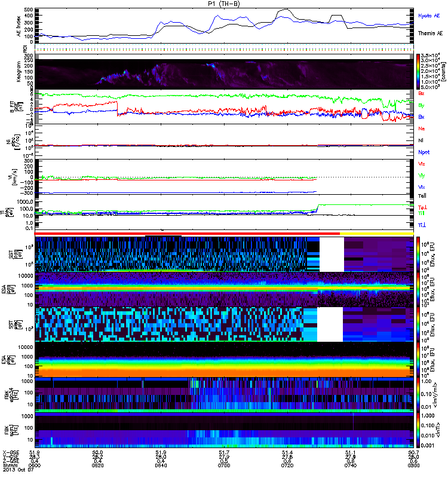The image size is (448, 478).
Task: Click the blue Bx legend label
Action: 421,117
